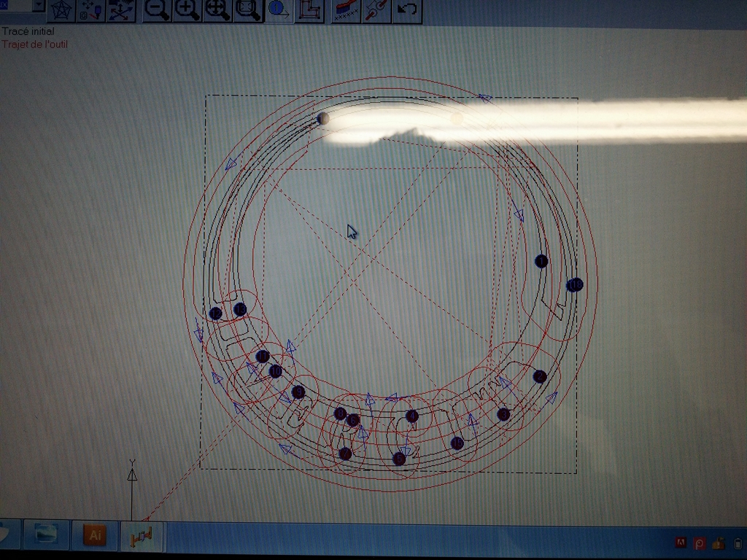Select toolpath start point number 5
Screen dimensions: 747x560
399,459
